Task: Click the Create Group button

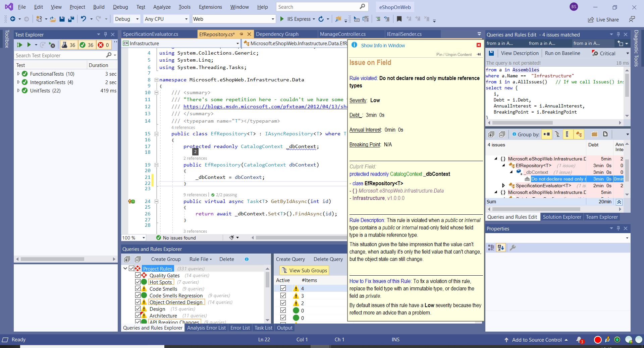Action: (x=166, y=259)
